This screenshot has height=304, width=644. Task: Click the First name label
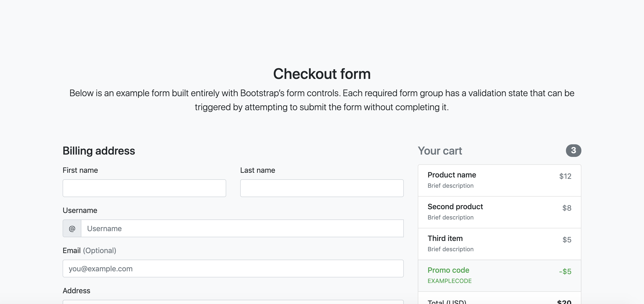pyautogui.click(x=80, y=170)
